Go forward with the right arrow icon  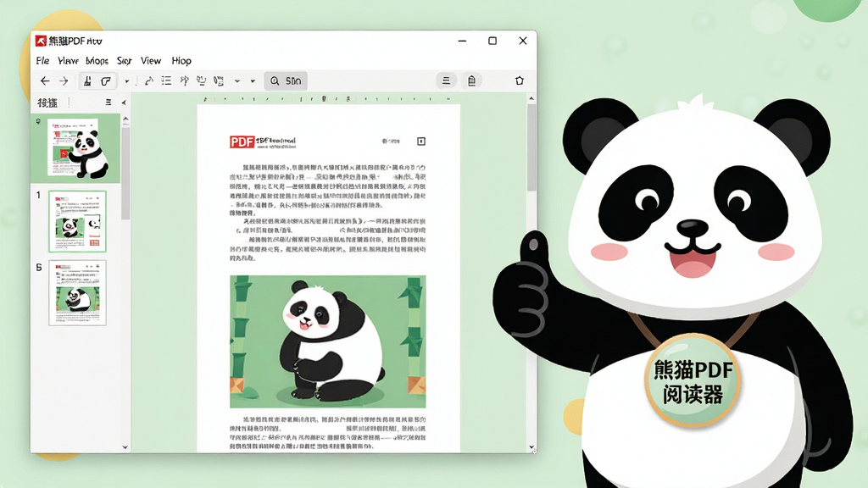tap(64, 80)
